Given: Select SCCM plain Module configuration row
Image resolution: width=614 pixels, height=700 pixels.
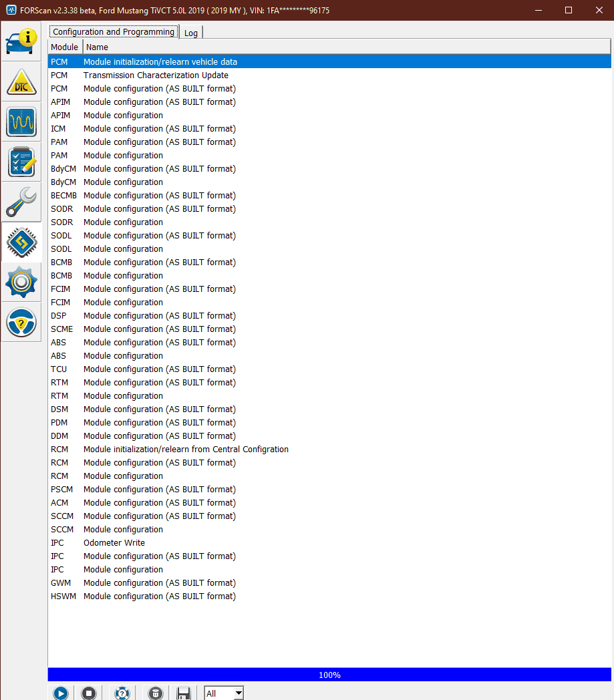Looking at the screenshot, I should pyautogui.click(x=329, y=530).
